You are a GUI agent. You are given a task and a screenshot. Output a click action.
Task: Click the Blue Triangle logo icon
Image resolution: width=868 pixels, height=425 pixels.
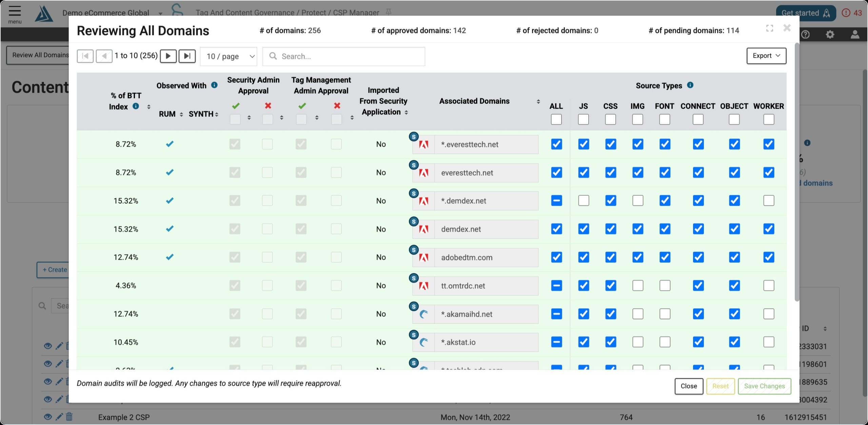(44, 14)
